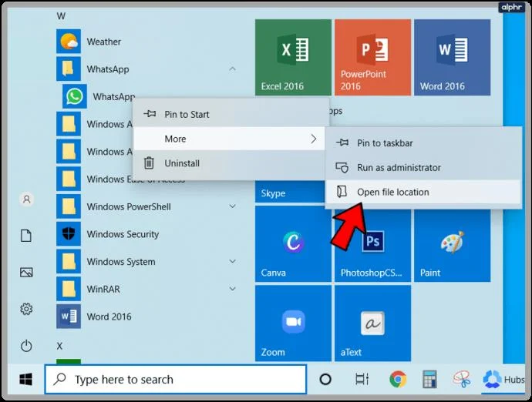
Task: Select Pin to Start
Action: 231,114
